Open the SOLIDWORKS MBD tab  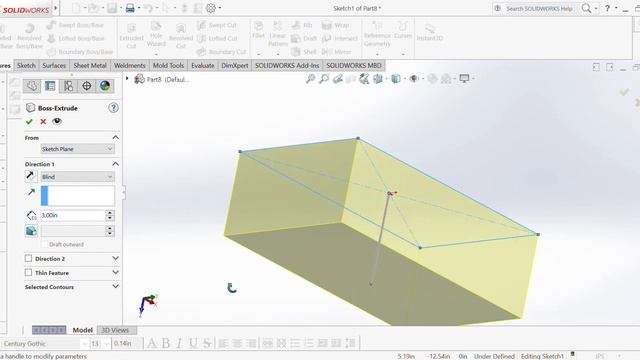pos(354,65)
